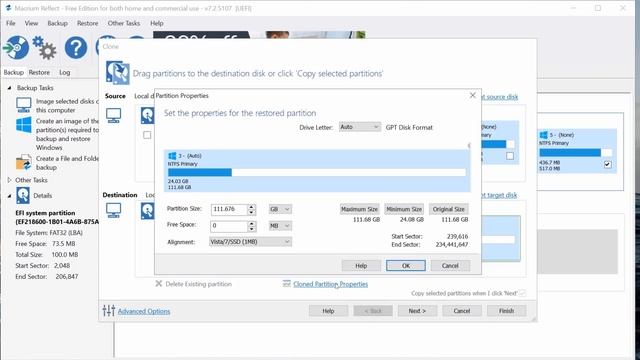
Task: Confirm with OK in Partition Properties
Action: (x=406, y=265)
